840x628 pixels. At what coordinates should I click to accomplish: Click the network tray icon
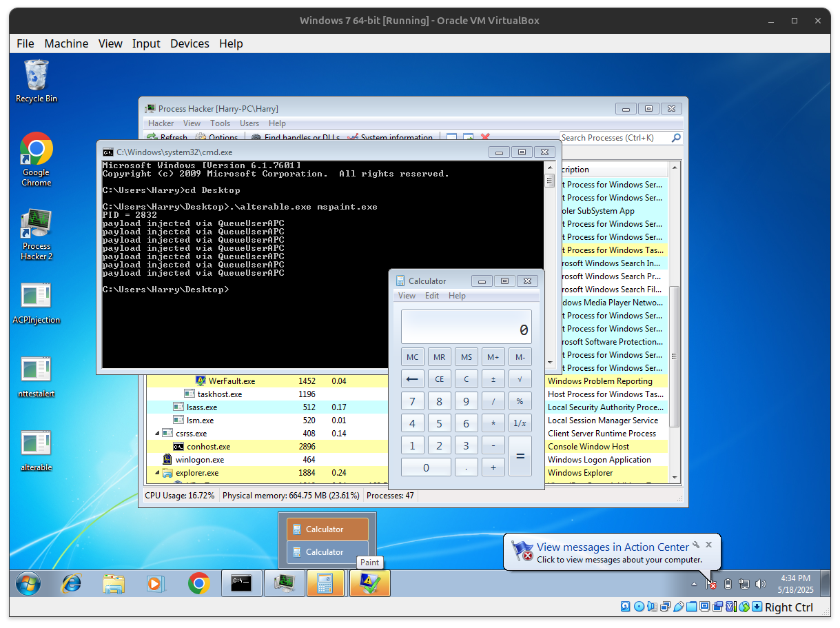744,584
